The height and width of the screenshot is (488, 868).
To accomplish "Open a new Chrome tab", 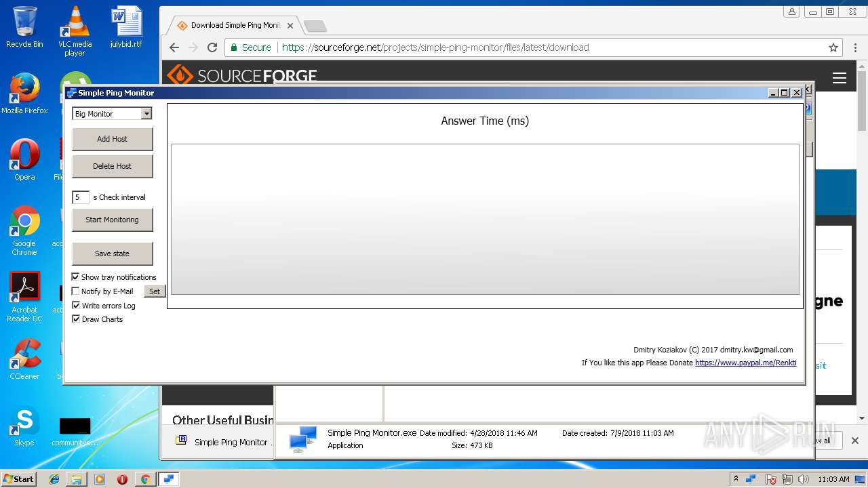I will click(315, 26).
